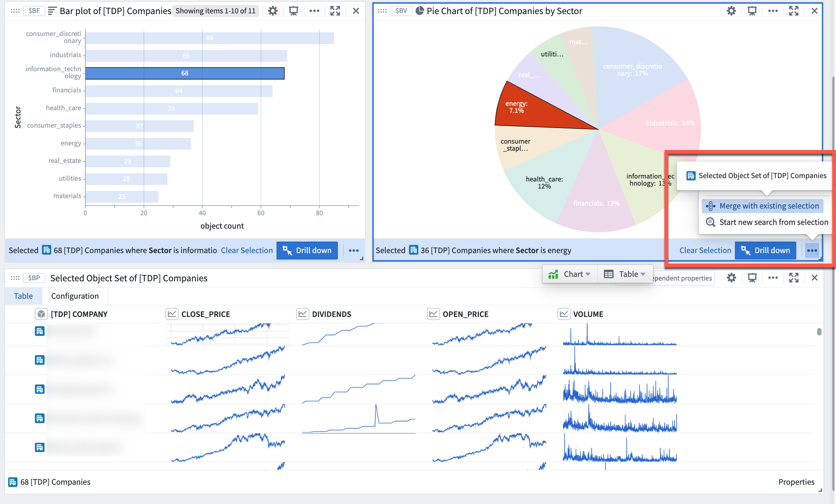Clear Selection in the Bar plot panel
836x504 pixels.
click(247, 251)
